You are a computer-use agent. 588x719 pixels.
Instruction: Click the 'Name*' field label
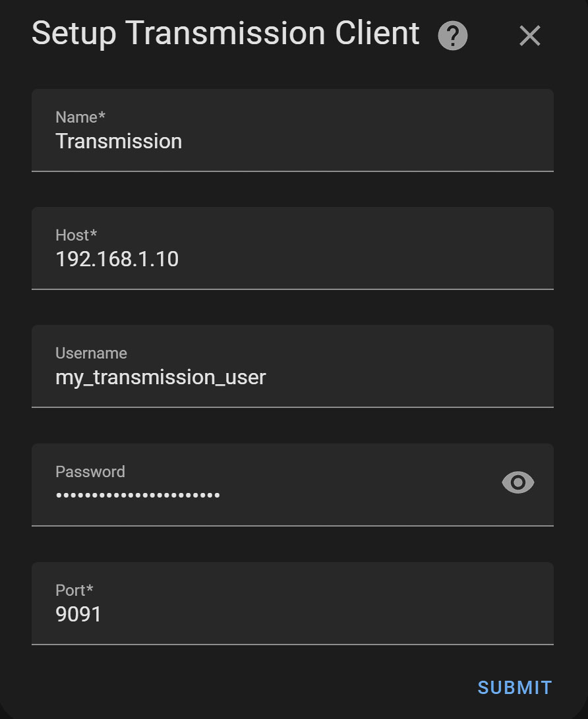80,117
